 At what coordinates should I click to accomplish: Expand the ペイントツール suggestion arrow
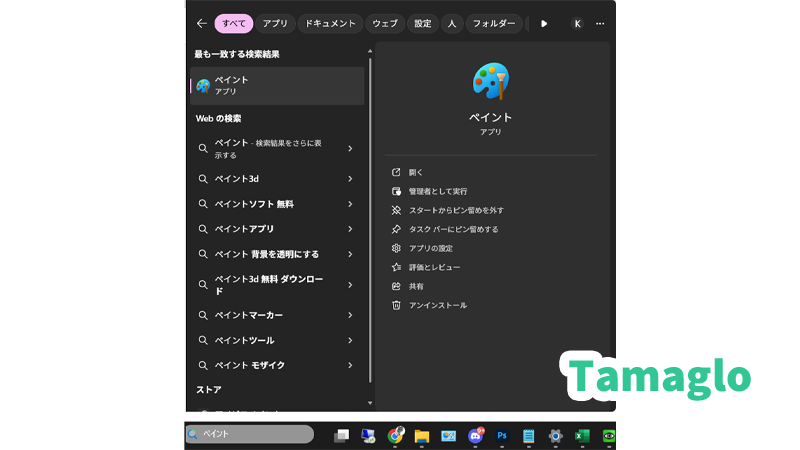[x=350, y=341]
